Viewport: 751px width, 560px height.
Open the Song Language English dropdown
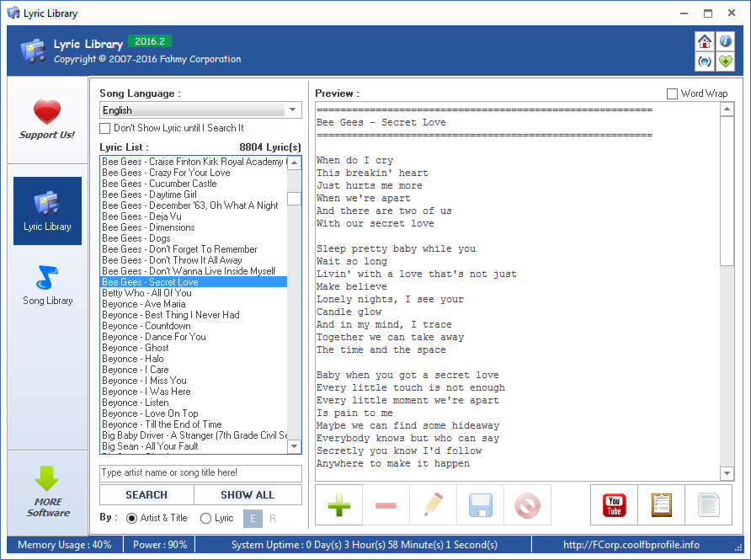200,110
